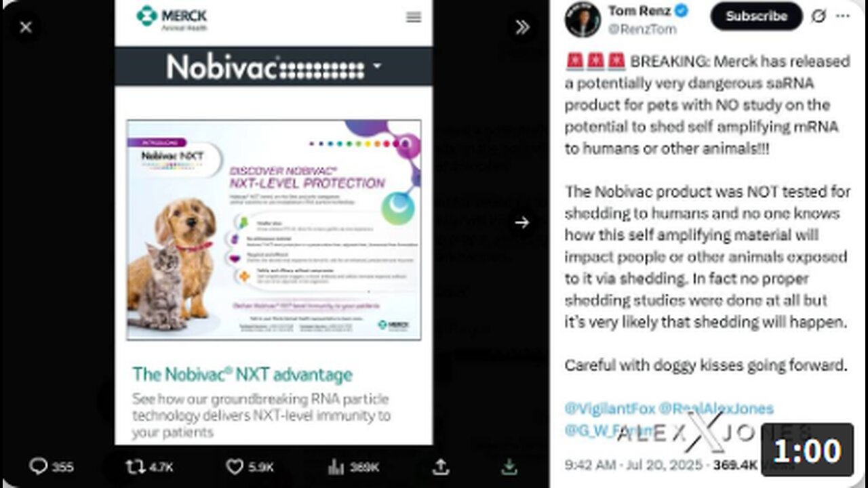This screenshot has width=868, height=488.
Task: Open Tom Renz display name link
Action: pos(639,10)
